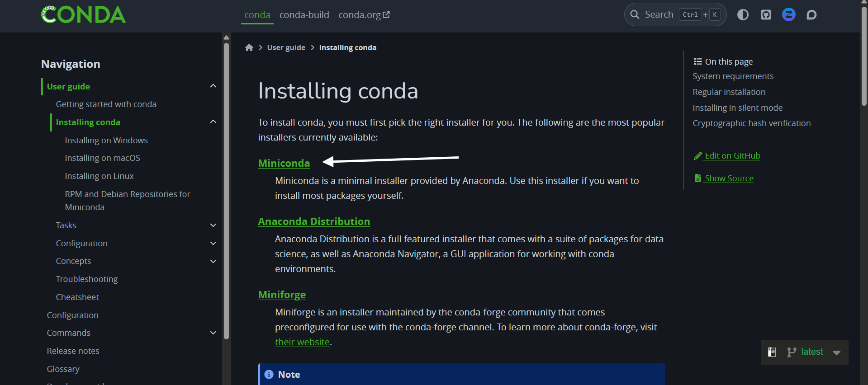Click the Note info icon
The height and width of the screenshot is (385, 868).
tap(269, 375)
